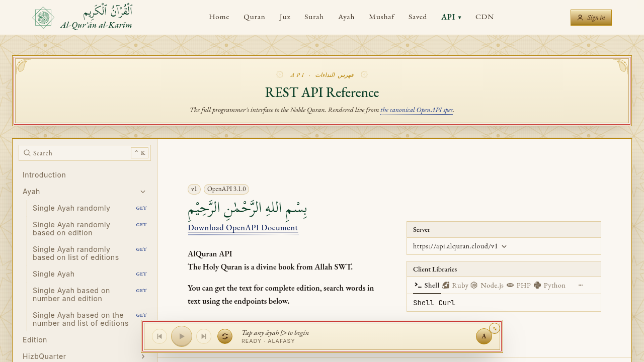Click the OpenAPI 3.1.0 badge

[226, 189]
